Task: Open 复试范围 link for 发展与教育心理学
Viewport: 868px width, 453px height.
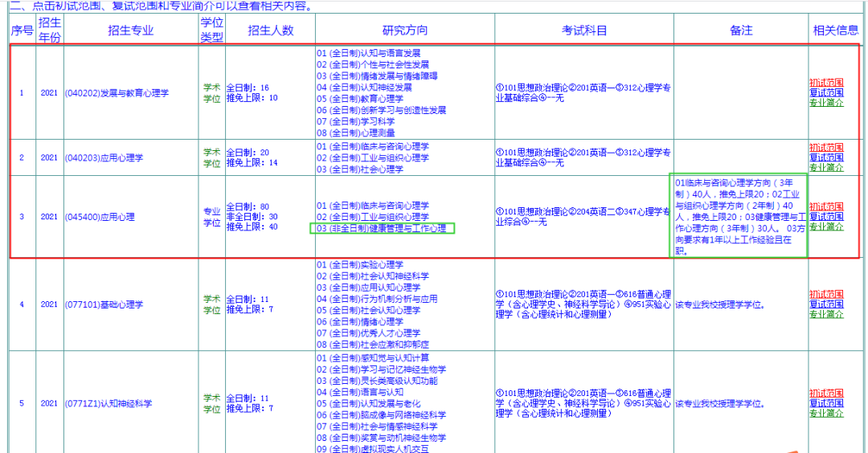Action: coord(825,92)
